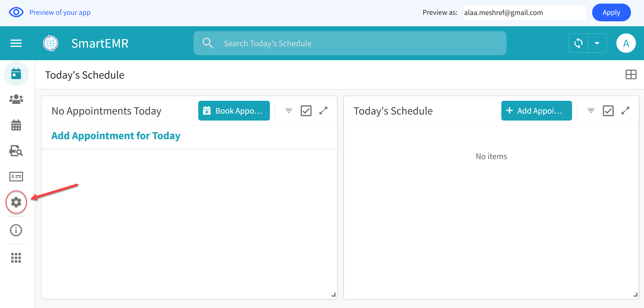Open the grid layout icon beside Today's Schedule title
The image size is (644, 308).
coord(631,74)
